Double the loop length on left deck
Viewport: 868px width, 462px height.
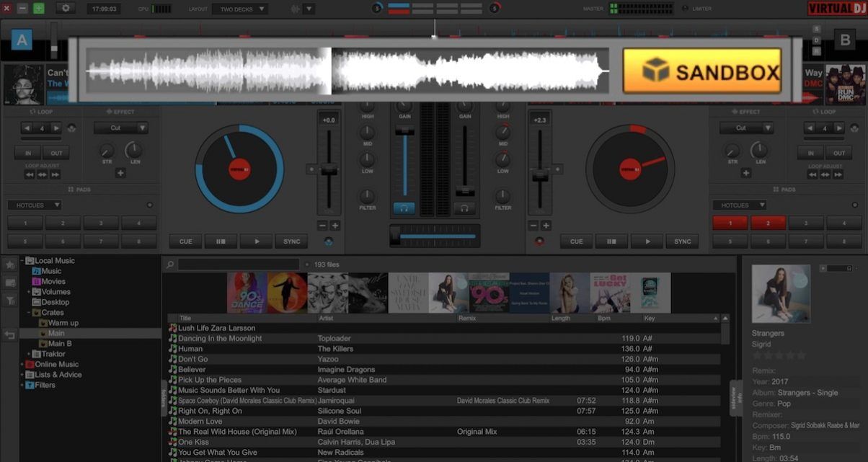coord(56,128)
